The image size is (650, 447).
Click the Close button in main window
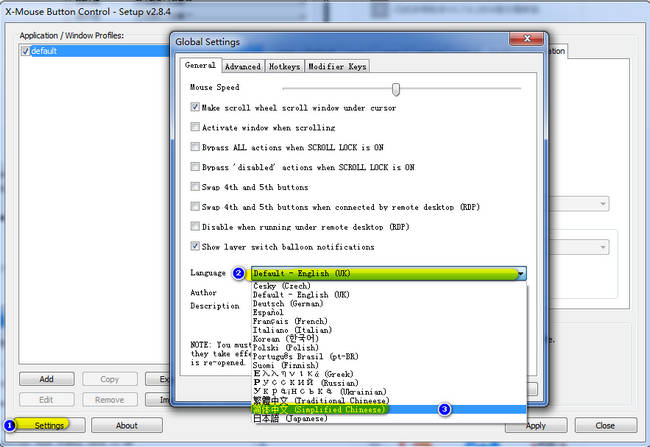coord(606,426)
